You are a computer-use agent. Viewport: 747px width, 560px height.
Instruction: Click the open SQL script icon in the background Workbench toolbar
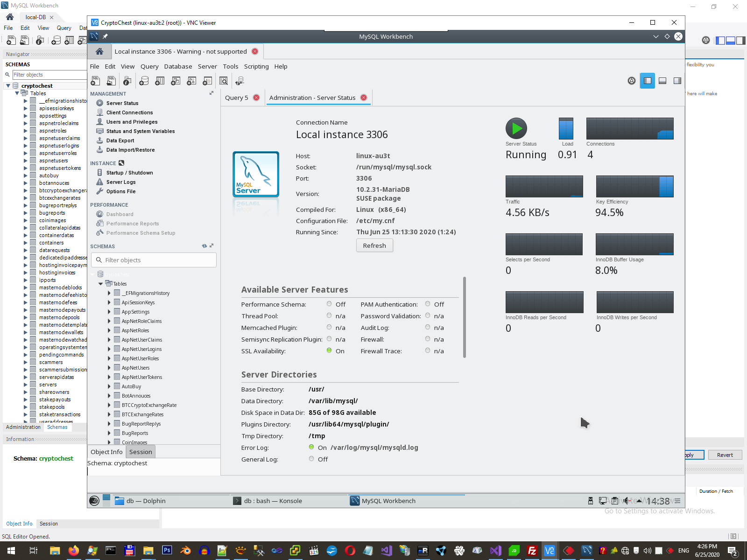25,41
